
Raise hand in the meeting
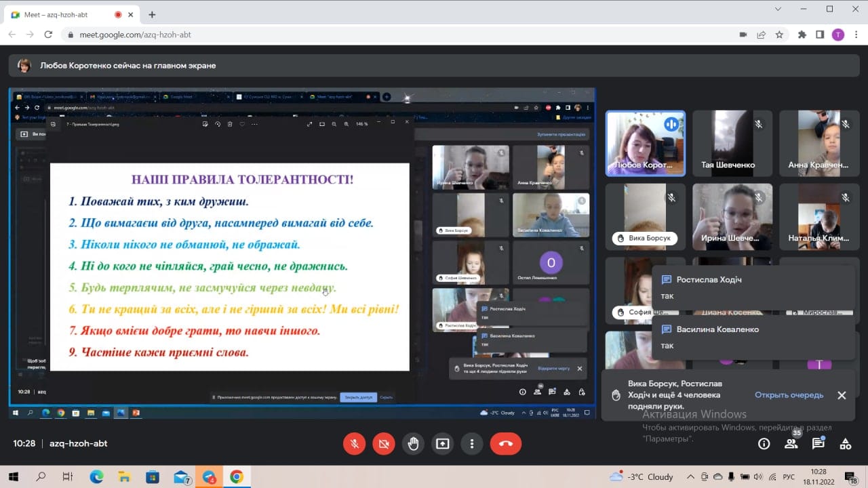pyautogui.click(x=413, y=443)
